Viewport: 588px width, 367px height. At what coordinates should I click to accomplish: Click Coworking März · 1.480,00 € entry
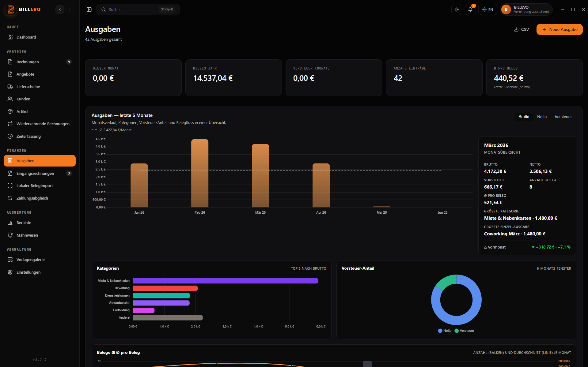[515, 234]
